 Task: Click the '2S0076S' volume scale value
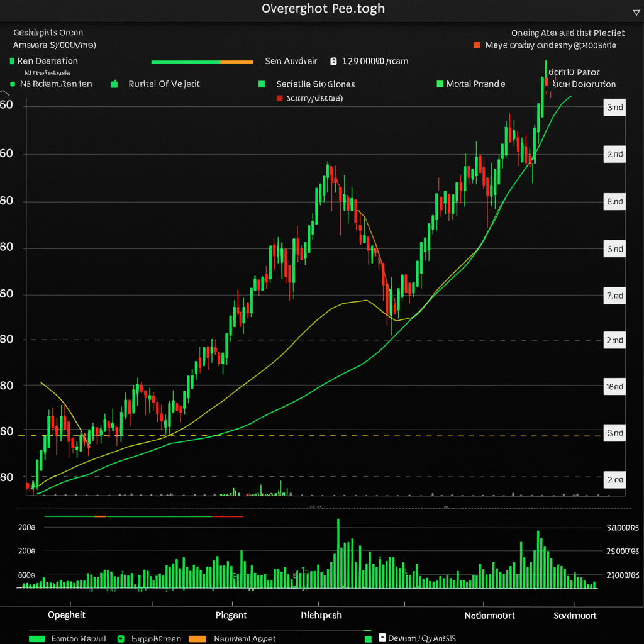click(623, 551)
